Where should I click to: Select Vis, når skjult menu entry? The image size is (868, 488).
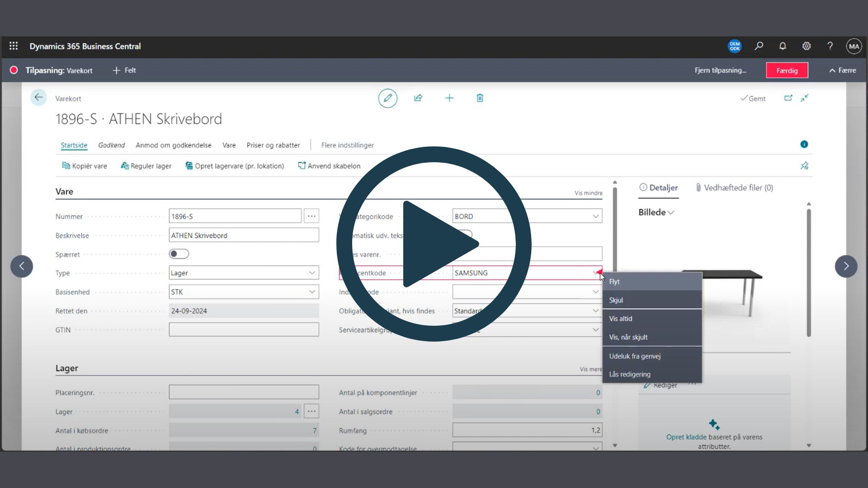[x=652, y=337]
